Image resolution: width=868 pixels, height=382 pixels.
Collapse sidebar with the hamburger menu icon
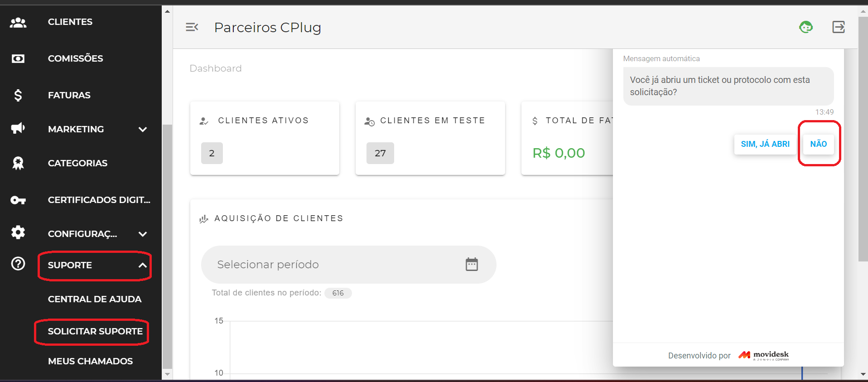click(192, 27)
